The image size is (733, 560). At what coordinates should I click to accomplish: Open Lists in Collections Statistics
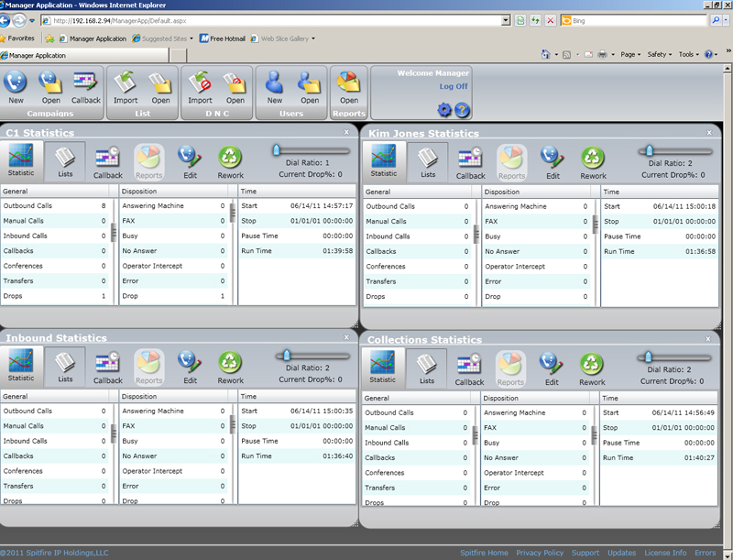point(426,368)
